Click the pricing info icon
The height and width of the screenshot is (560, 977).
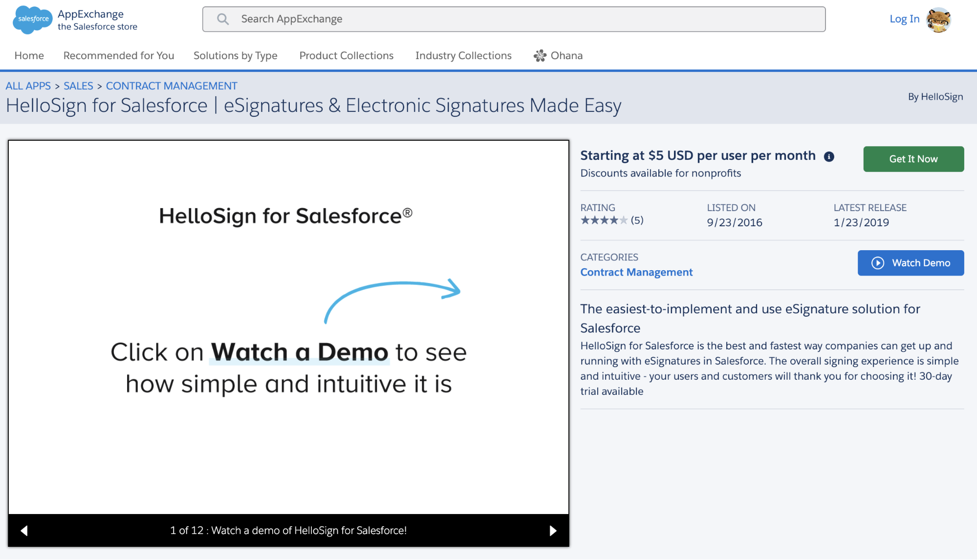pyautogui.click(x=829, y=156)
